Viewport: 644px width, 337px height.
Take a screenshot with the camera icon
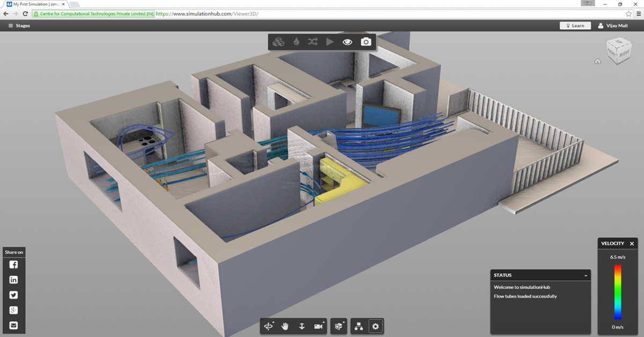[365, 41]
